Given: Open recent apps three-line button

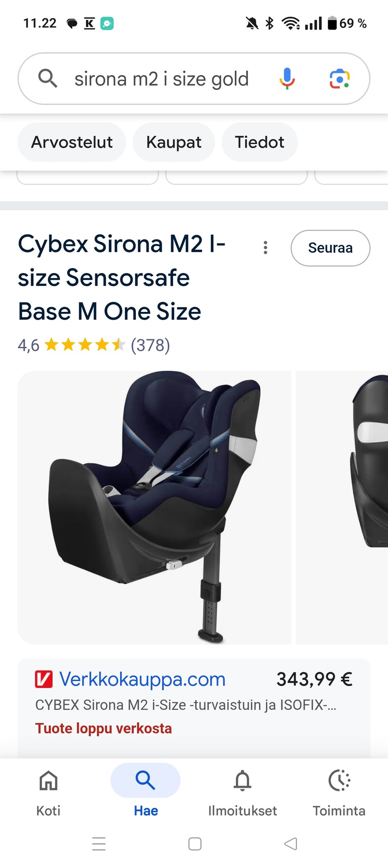Looking at the screenshot, I should pos(99,844).
